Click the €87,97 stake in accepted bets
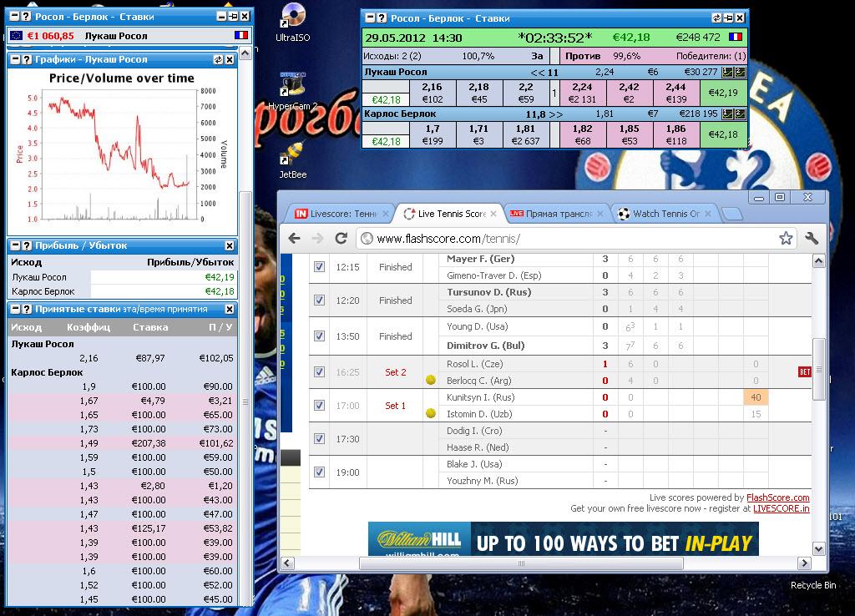The width and height of the screenshot is (855, 616). click(x=150, y=358)
